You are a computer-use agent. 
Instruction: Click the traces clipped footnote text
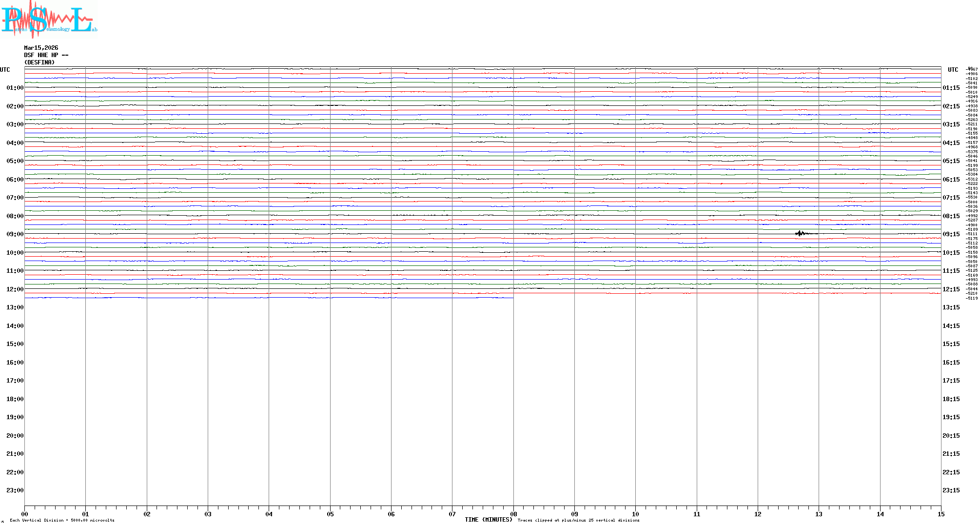coord(578,520)
